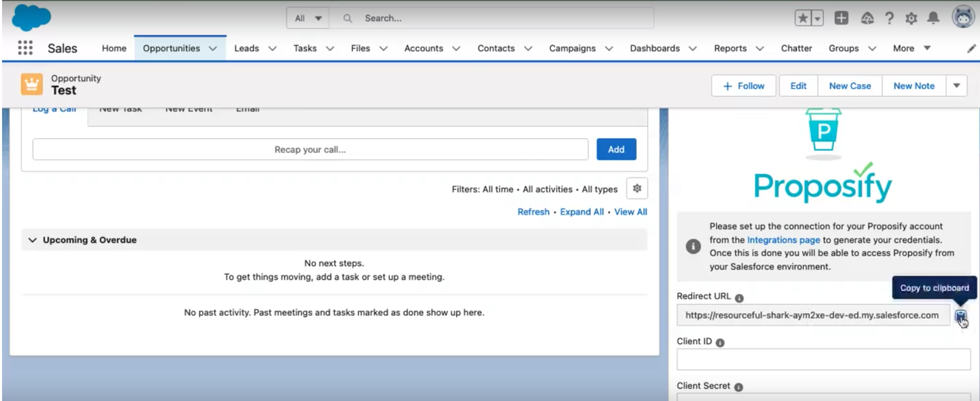The width and height of the screenshot is (980, 401).
Task: Open the search scope All dropdown
Action: (308, 18)
